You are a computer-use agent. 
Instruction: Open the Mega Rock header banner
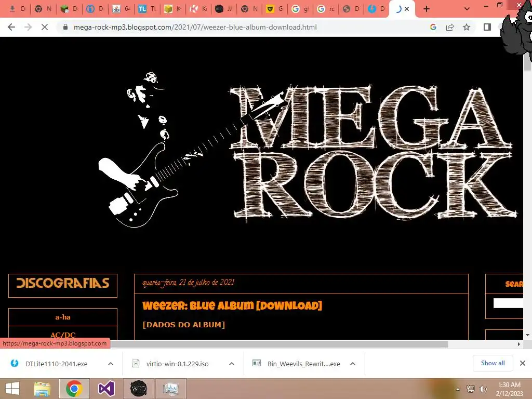pos(307,149)
